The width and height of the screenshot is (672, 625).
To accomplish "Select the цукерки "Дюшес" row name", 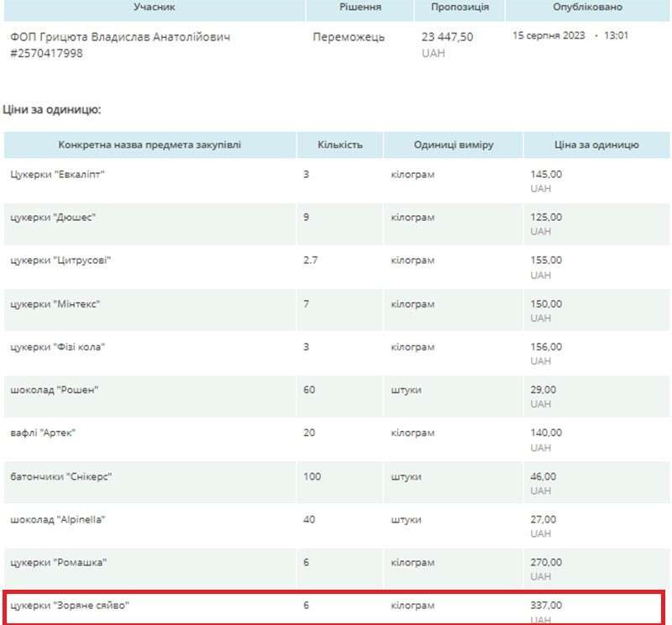I will tap(53, 217).
